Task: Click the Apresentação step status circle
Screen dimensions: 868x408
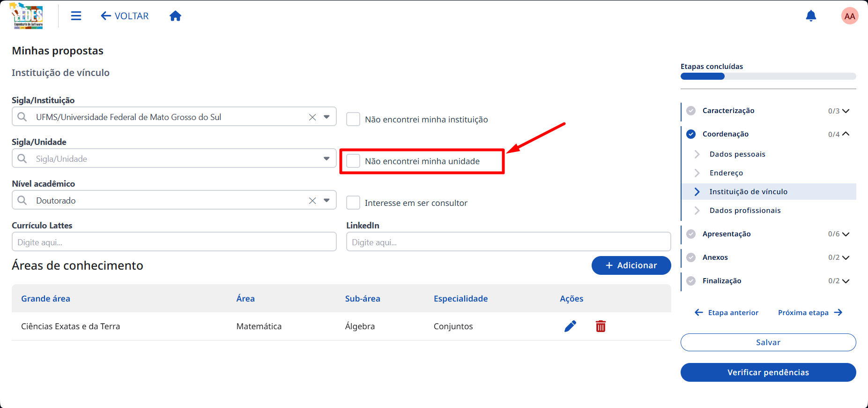Action: (691, 234)
